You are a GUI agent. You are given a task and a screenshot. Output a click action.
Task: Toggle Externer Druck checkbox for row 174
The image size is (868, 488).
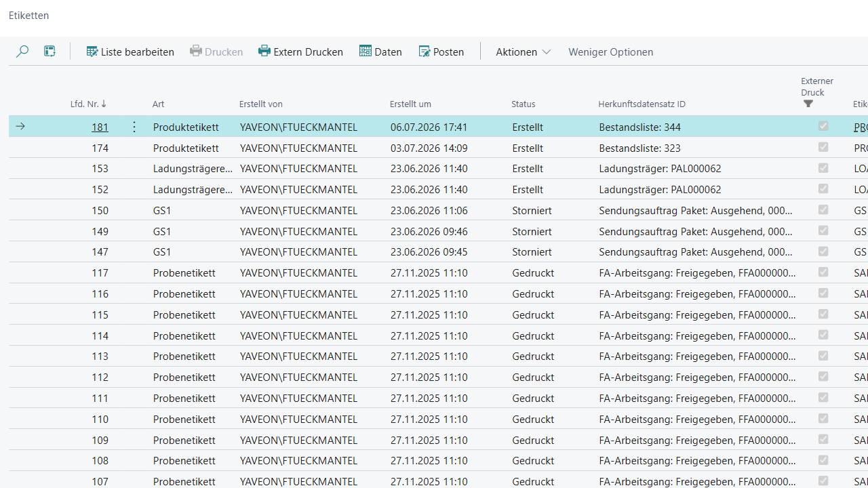pos(823,147)
